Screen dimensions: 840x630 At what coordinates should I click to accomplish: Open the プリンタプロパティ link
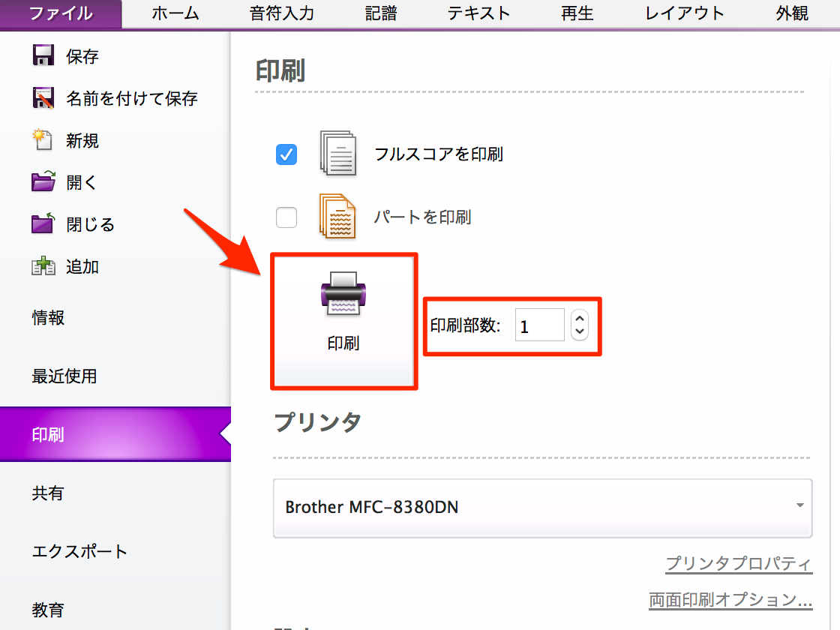click(739, 563)
